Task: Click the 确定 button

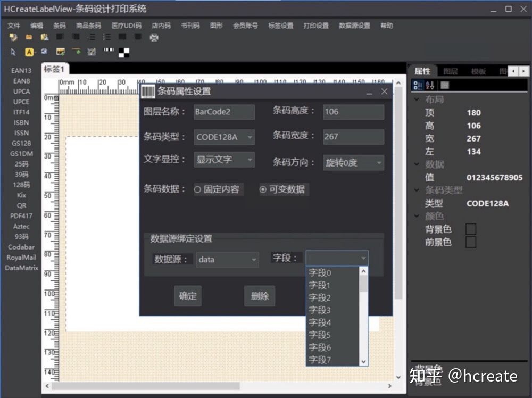Action: tap(188, 296)
